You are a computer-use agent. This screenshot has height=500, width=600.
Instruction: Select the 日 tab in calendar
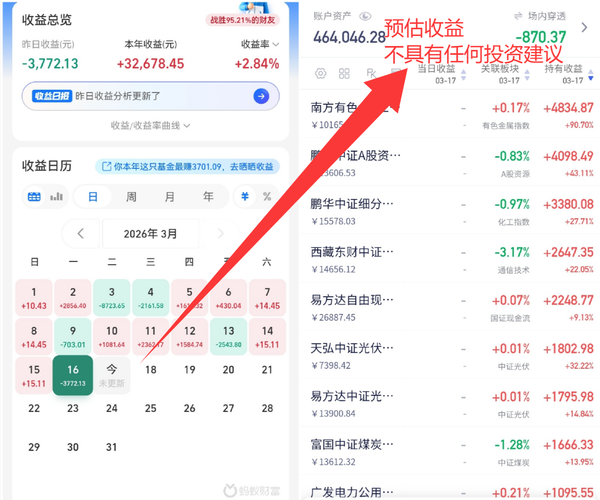(x=93, y=197)
